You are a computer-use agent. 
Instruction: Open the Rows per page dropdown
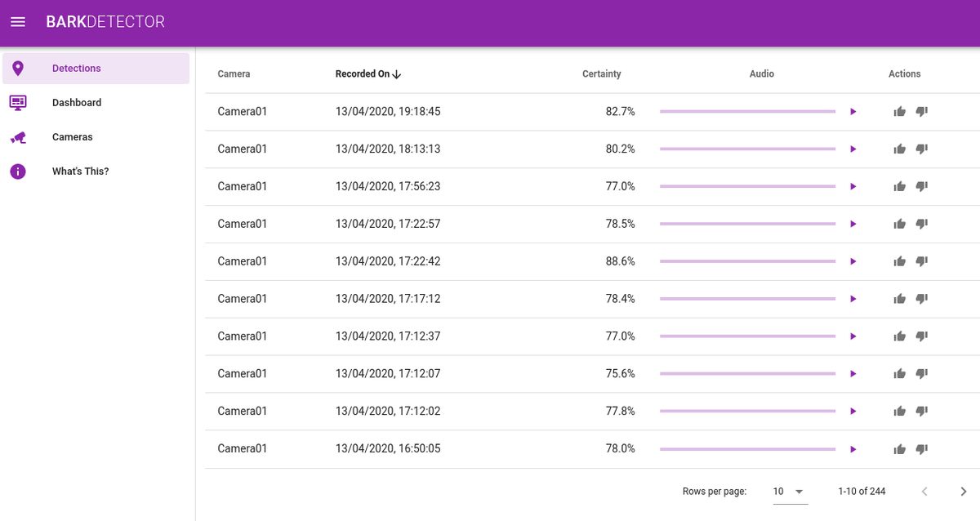click(x=789, y=491)
